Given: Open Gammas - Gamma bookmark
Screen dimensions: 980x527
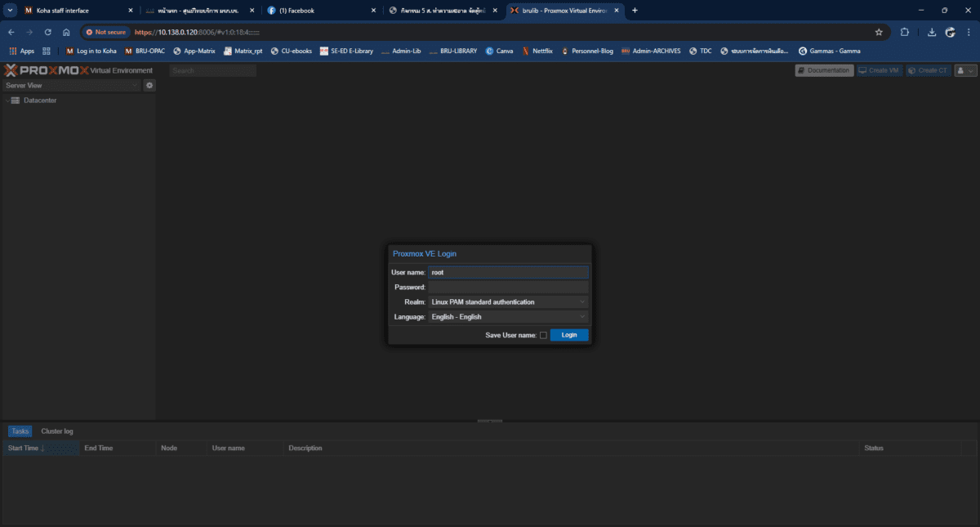Looking at the screenshot, I should click(x=829, y=51).
